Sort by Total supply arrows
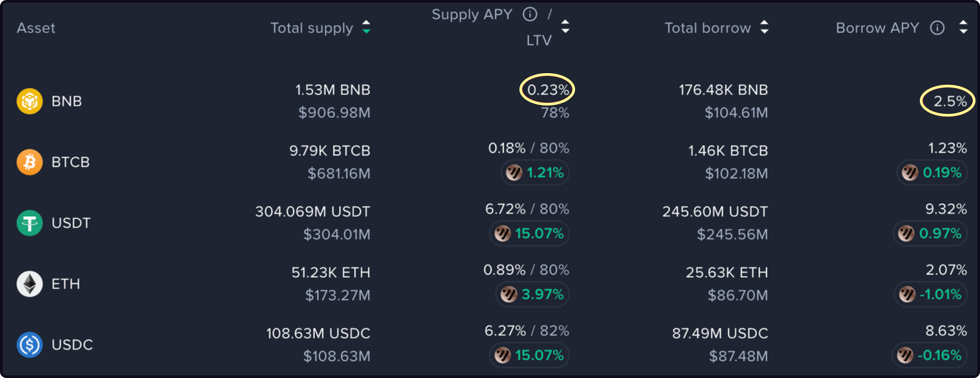 pyautogui.click(x=366, y=28)
